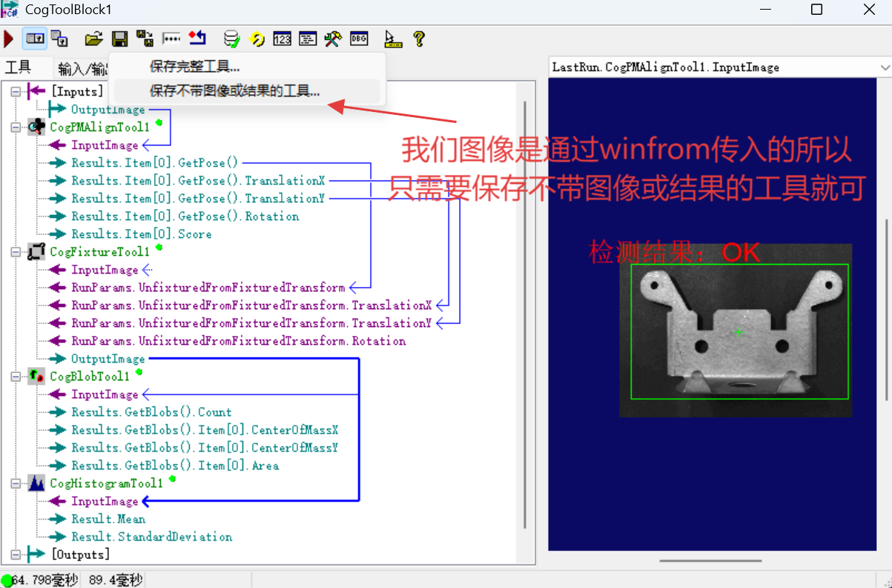The image size is (892, 588).
Task: Switch to the 工具 tab
Action: pos(19,68)
